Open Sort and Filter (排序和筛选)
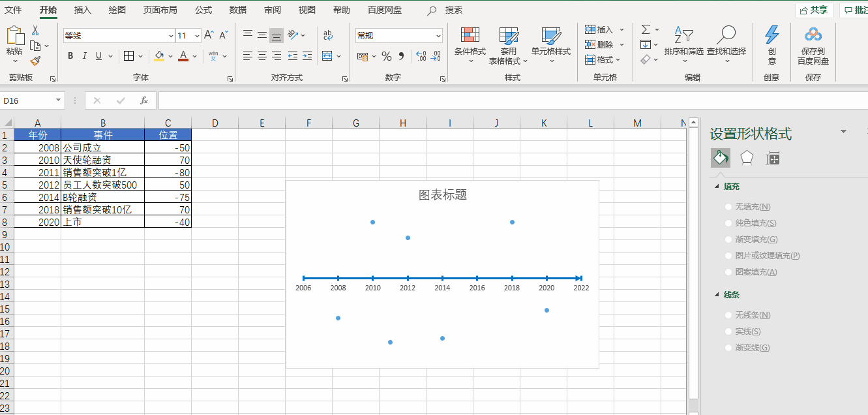 click(684, 44)
